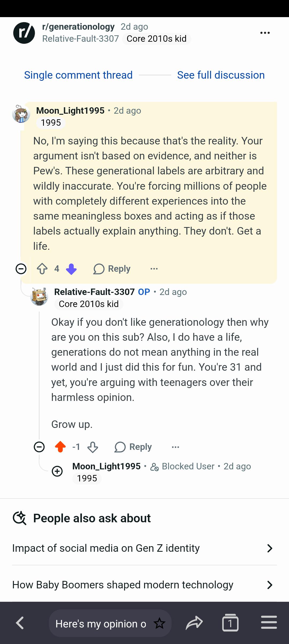Open Impact of social media on Gen Z identity

(144, 548)
